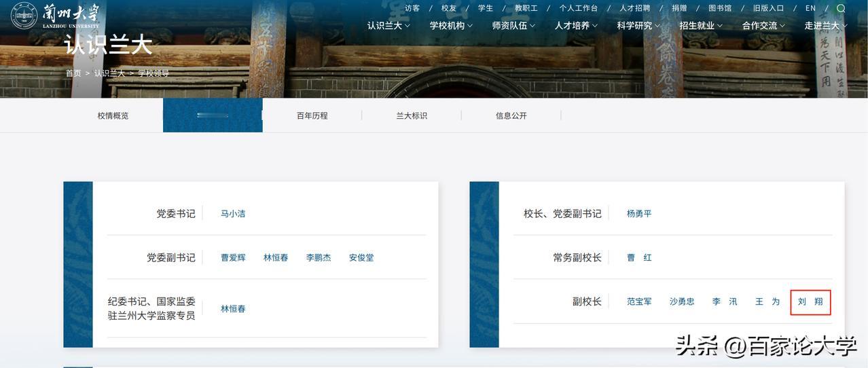This screenshot has height=368, width=868.
Task: Open the 教职工 top link
Action: coord(526,8)
